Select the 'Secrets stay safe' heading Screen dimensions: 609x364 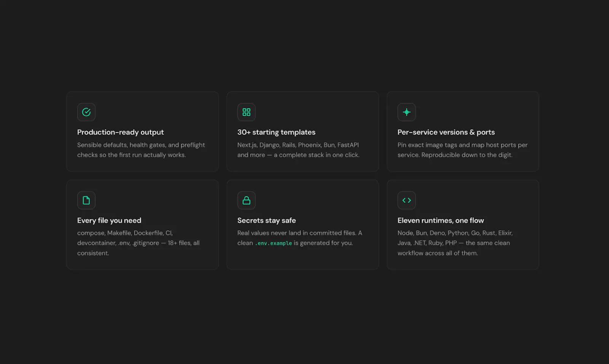pyautogui.click(x=266, y=221)
